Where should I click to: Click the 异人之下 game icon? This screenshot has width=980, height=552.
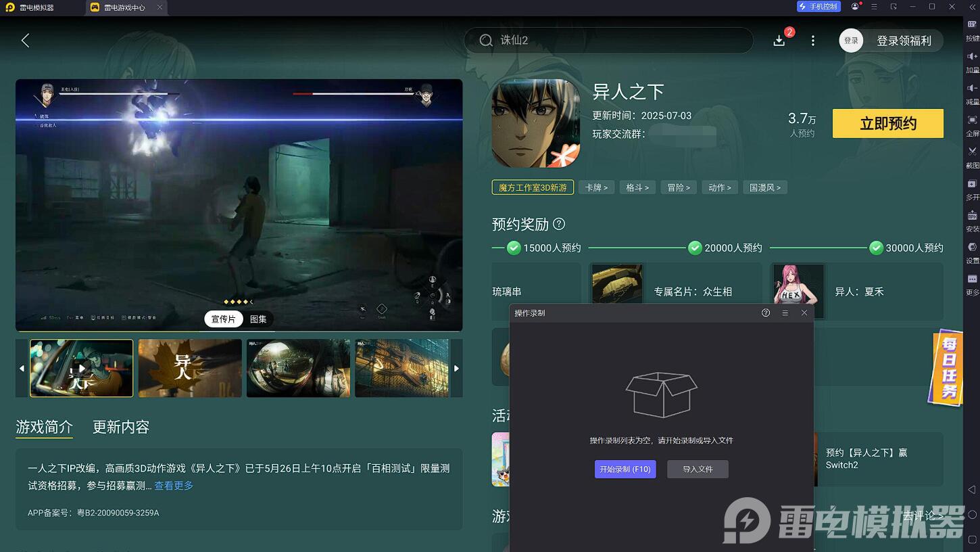pos(536,123)
